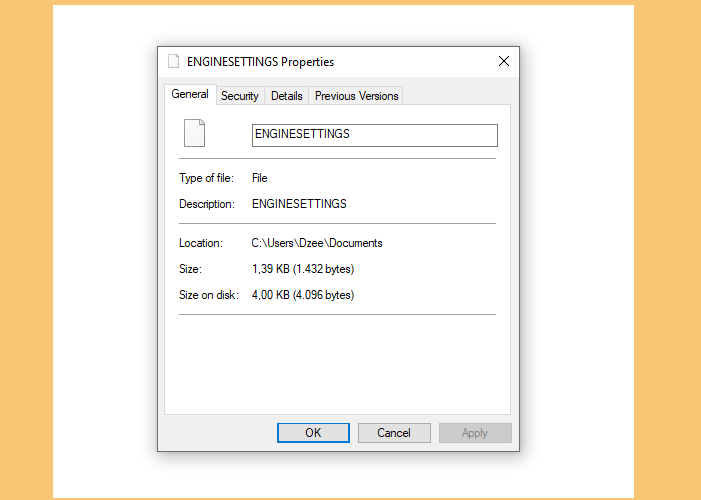Screen dimensions: 701x500
Task: Click the size on disk value 4,00 KB
Action: tap(303, 295)
